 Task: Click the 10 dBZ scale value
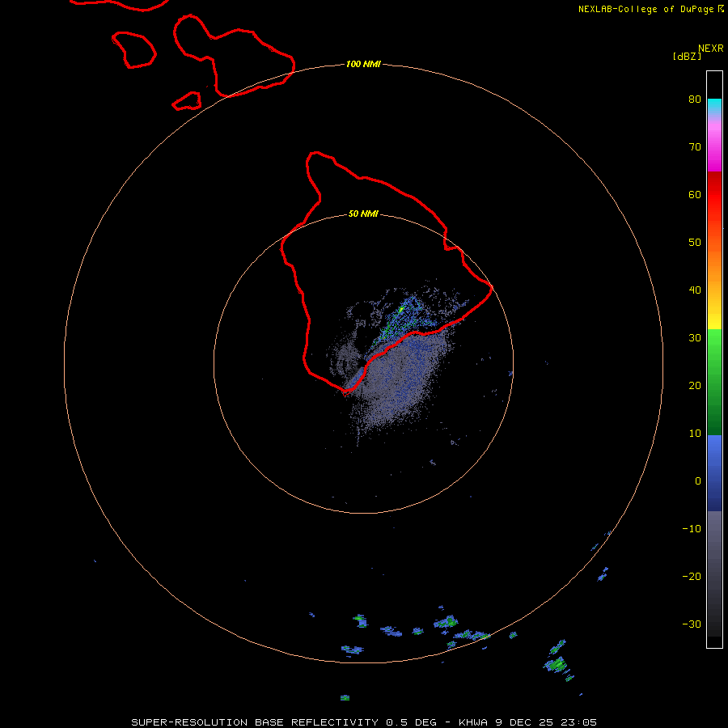(695, 434)
